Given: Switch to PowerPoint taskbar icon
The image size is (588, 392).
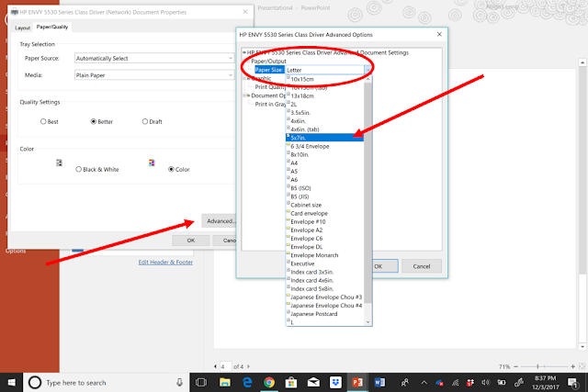Looking at the screenshot, I should (357, 383).
